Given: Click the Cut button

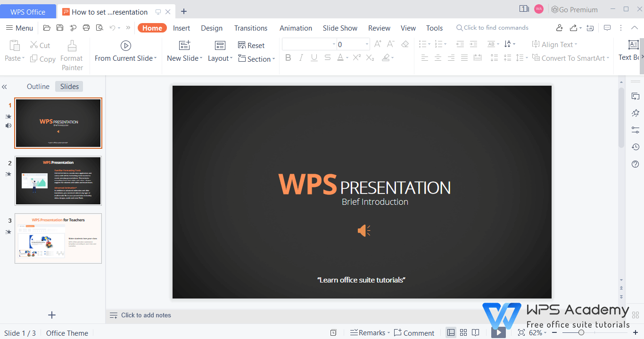Looking at the screenshot, I should [x=40, y=45].
